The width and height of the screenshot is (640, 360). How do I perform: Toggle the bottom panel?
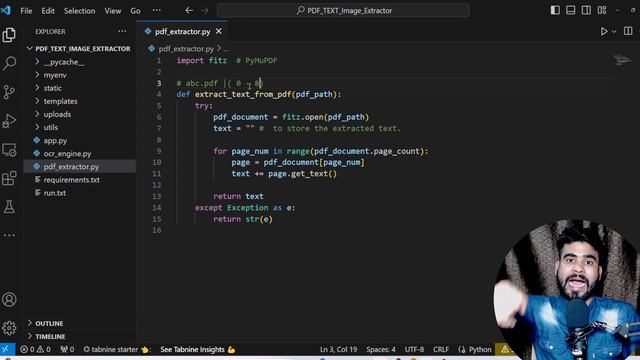(x=571, y=11)
